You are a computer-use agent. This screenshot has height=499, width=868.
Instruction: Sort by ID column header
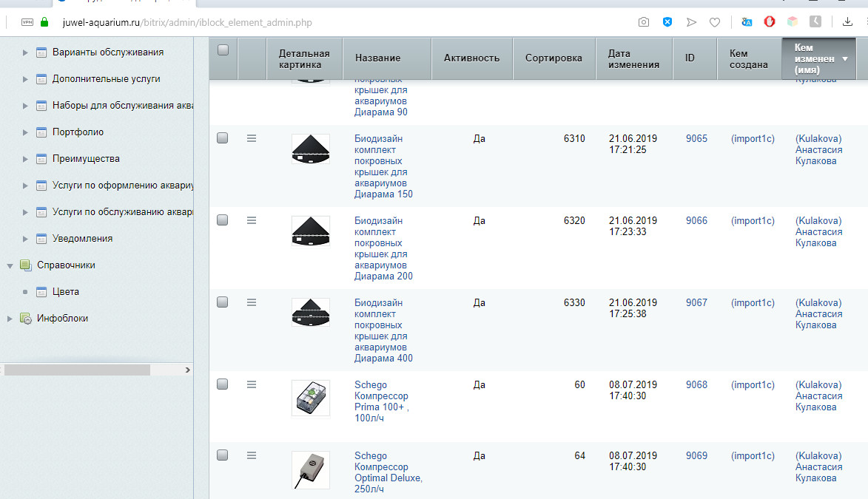pyautogui.click(x=695, y=58)
